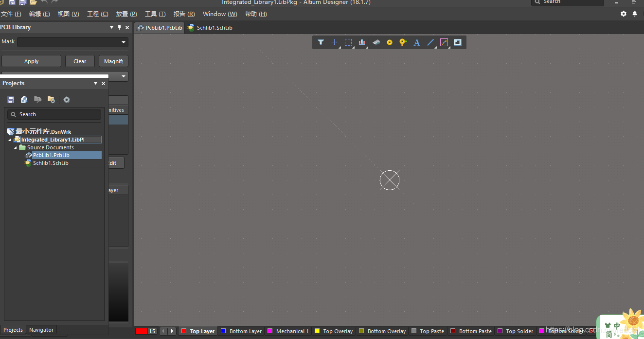644x339 pixels.
Task: Select 最小元件库.DsnWrk workspace item
Action: click(x=39, y=132)
